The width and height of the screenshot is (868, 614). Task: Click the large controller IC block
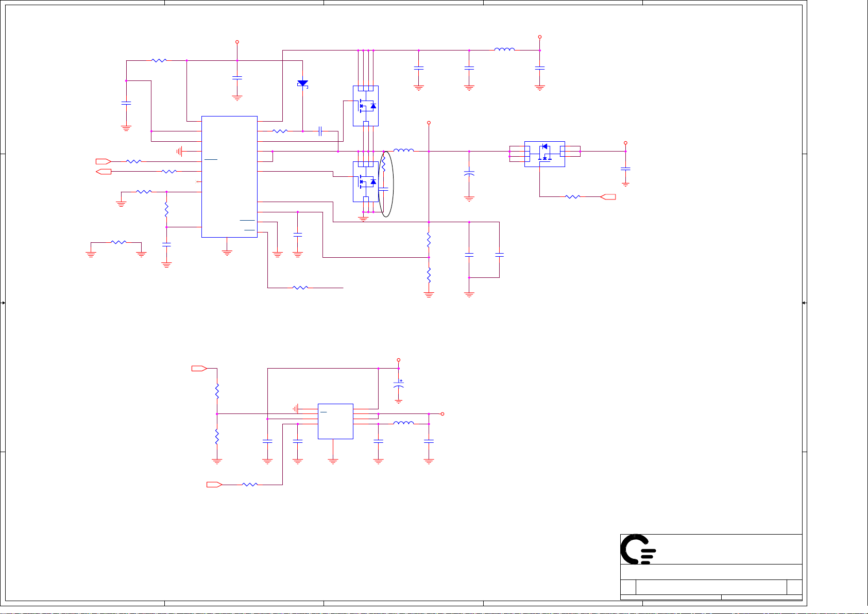pyautogui.click(x=229, y=177)
